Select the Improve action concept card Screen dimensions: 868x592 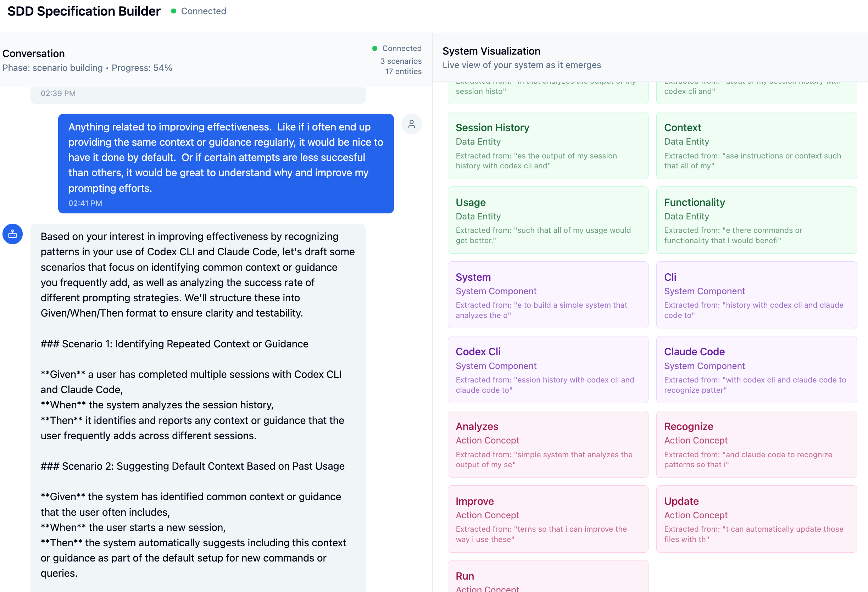(x=547, y=519)
